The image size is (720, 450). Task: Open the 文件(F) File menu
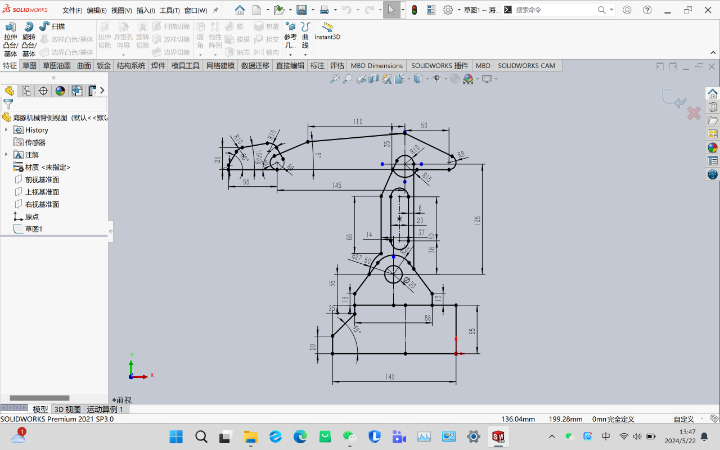click(x=72, y=10)
